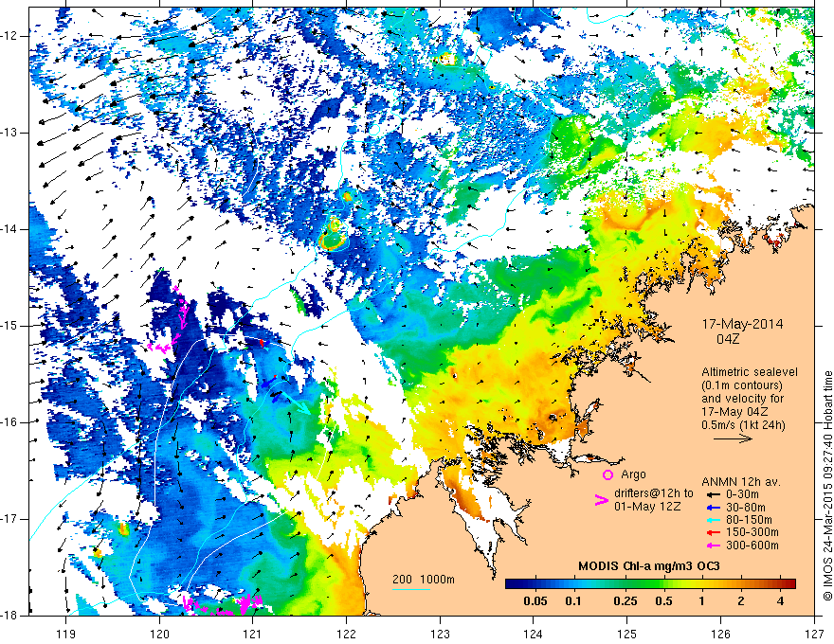
Task: Click the 'MODIS Chl-a mg/m3 OC3' title
Action: tap(648, 566)
